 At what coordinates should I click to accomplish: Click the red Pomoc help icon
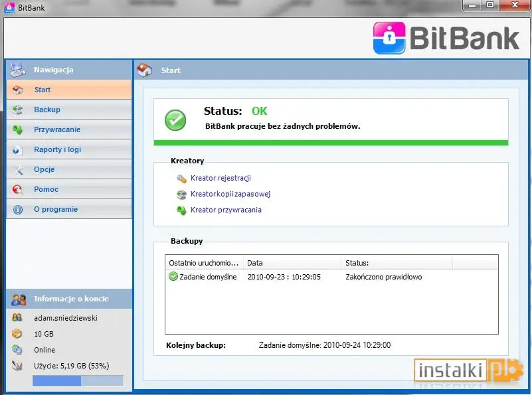17,189
